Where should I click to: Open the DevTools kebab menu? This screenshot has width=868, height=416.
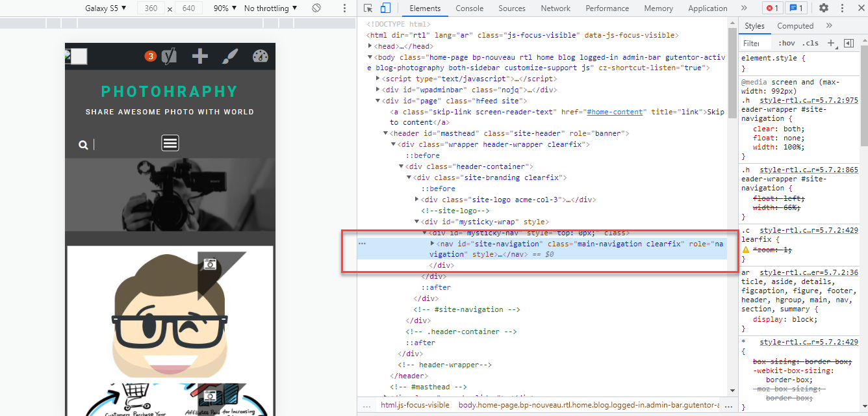tap(843, 8)
